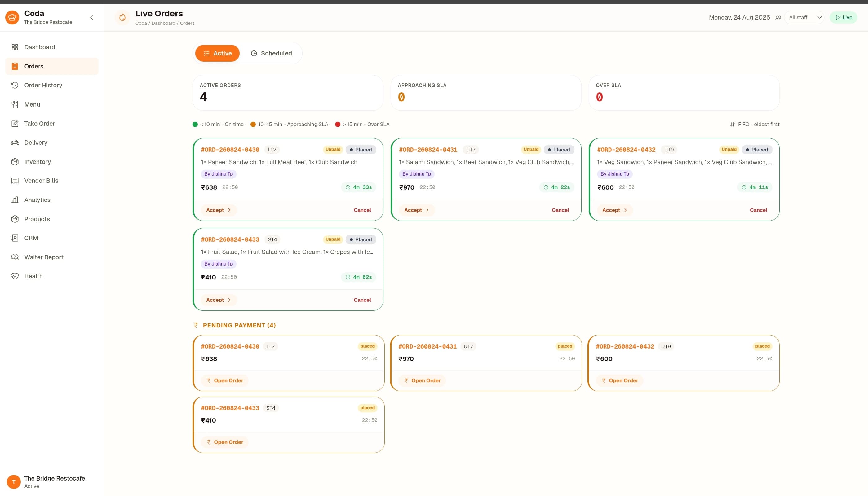
Task: Open Order for pending UT7 ₹970
Action: pos(422,380)
